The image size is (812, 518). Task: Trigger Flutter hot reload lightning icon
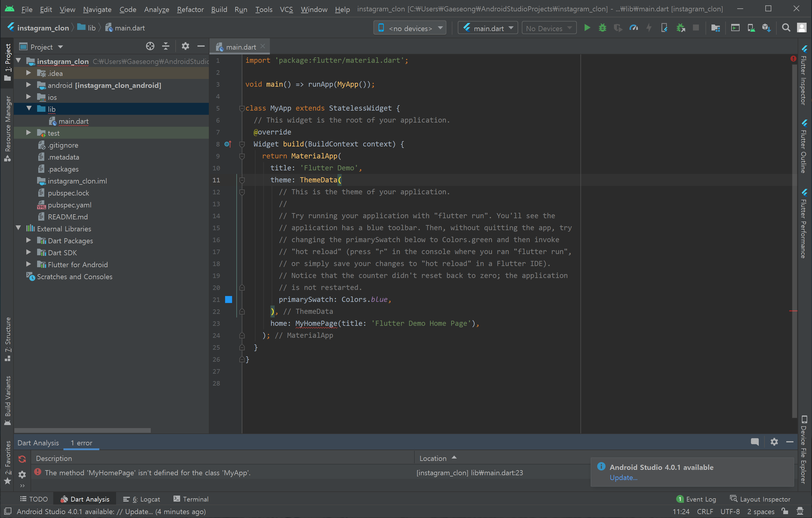(x=649, y=28)
